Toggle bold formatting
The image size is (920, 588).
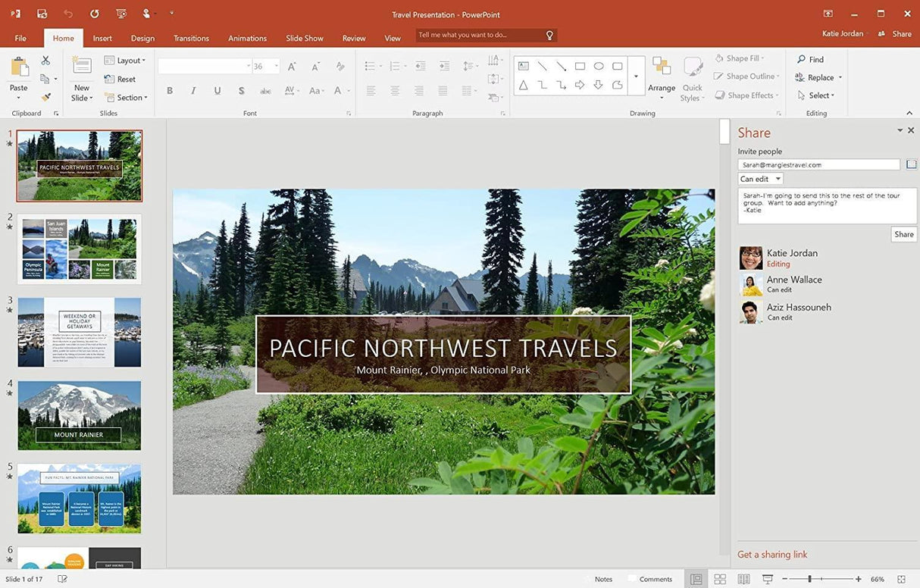(170, 90)
